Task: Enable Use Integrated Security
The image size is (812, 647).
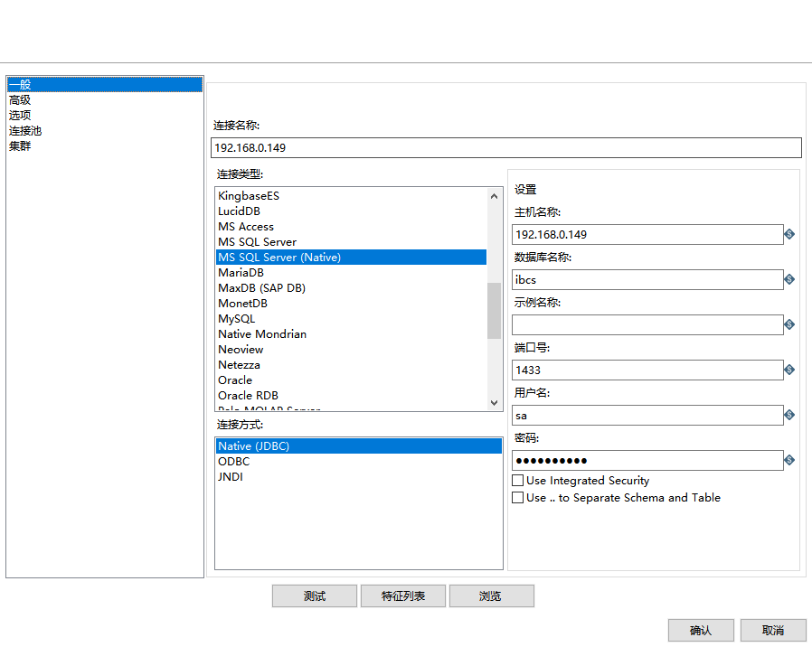Action: [x=517, y=480]
